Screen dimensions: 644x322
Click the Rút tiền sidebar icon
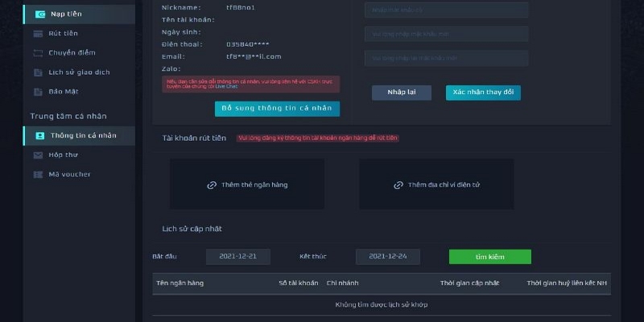[x=39, y=33]
